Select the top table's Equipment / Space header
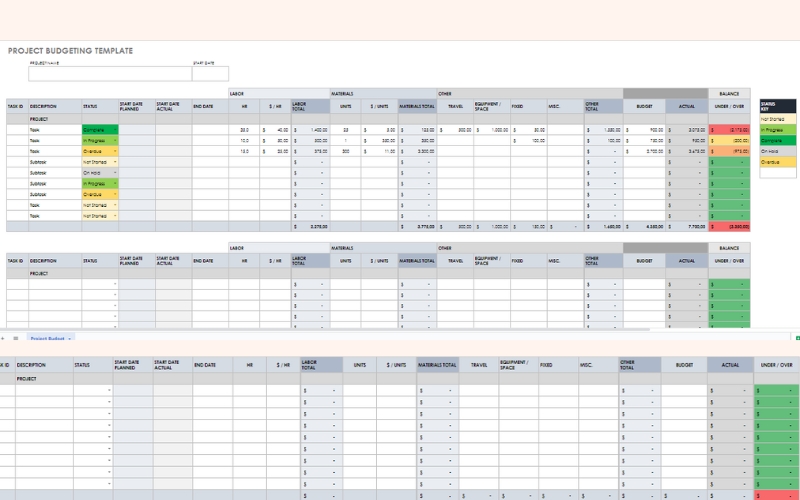 [x=492, y=106]
